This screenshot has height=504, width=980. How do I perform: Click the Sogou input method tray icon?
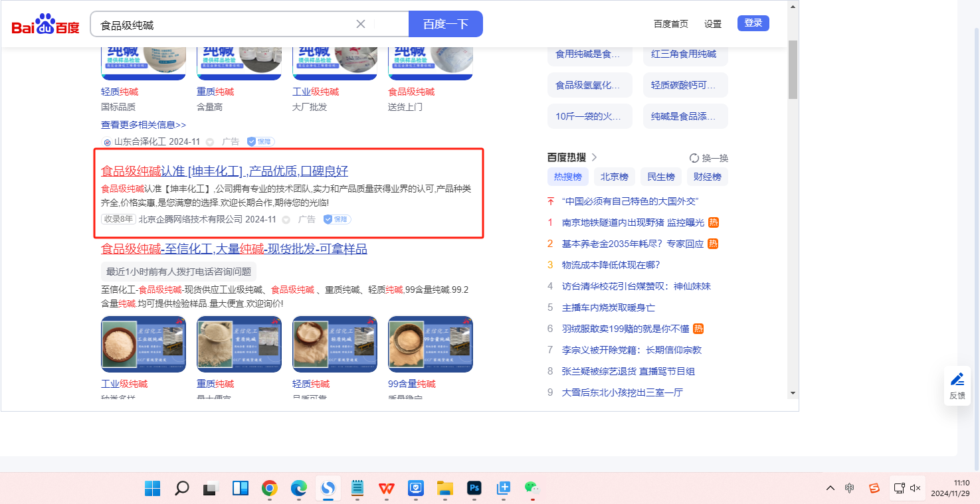[x=874, y=488]
